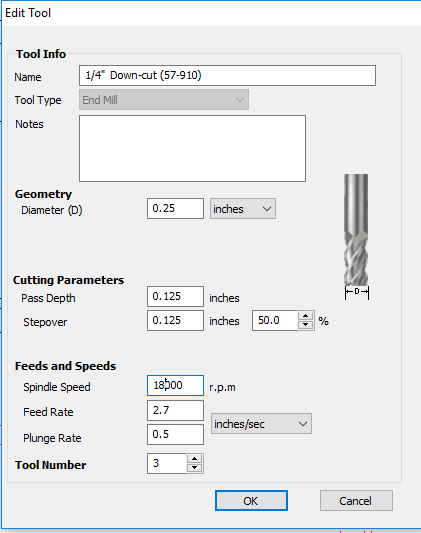The width and height of the screenshot is (421, 533).
Task: Select the Plunge Rate value field
Action: (175, 434)
